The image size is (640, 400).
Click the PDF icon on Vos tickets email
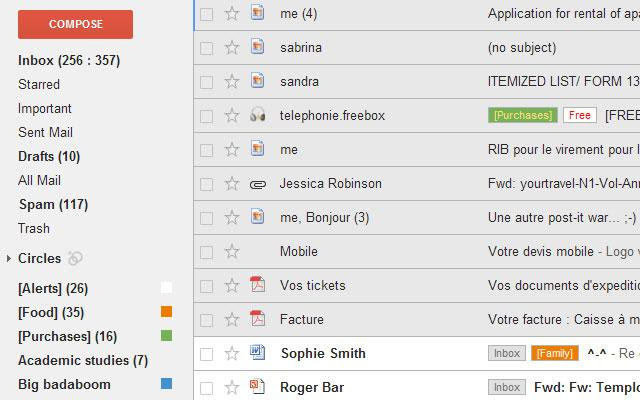257,286
